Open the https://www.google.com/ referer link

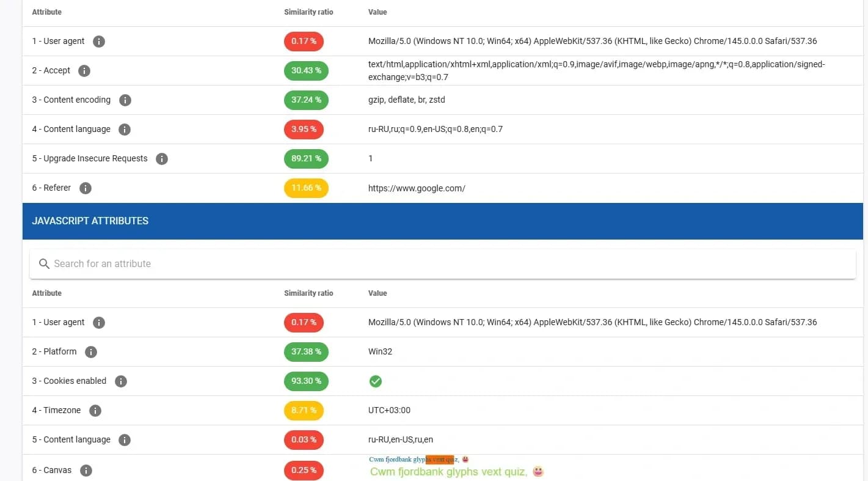417,188
